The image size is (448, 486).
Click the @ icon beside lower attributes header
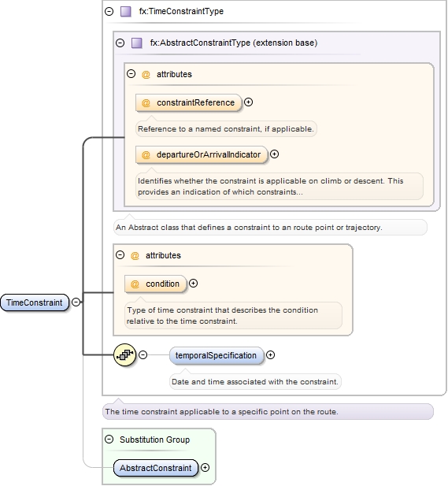[135, 256]
